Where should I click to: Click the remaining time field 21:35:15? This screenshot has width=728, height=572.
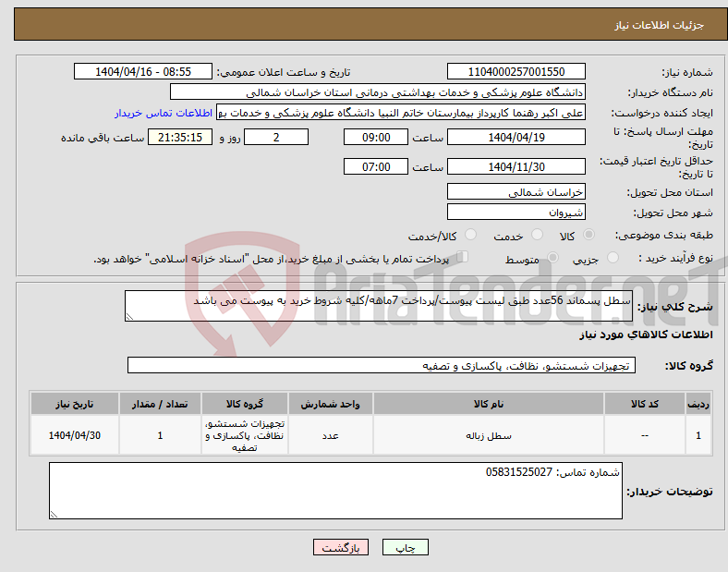click(x=180, y=138)
